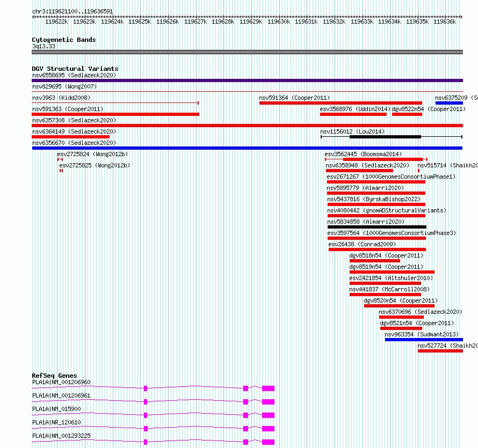The width and height of the screenshot is (478, 448).
Task: Select dgv8520n54 (Cooper2011) variant label
Action: point(401,300)
